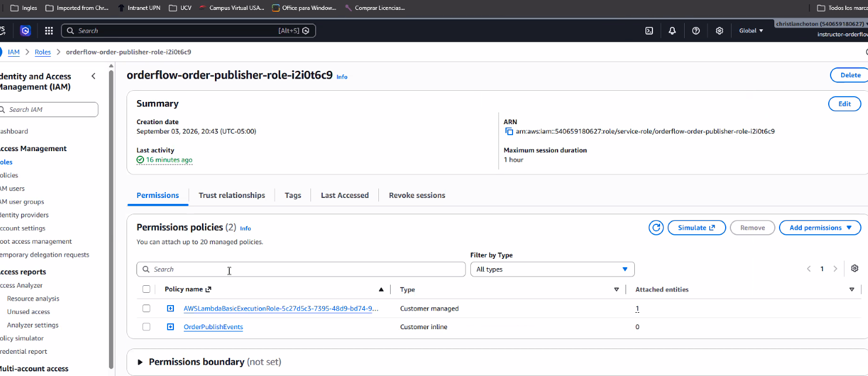This screenshot has height=376, width=868.
Task: Expand the Permissions boundary section
Action: [x=140, y=362]
